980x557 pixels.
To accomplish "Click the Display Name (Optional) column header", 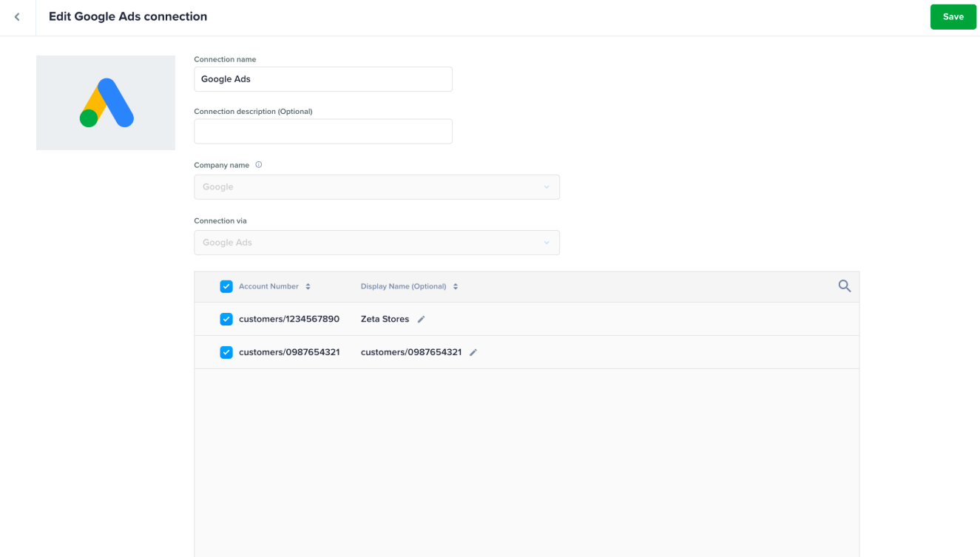I will [x=403, y=286].
